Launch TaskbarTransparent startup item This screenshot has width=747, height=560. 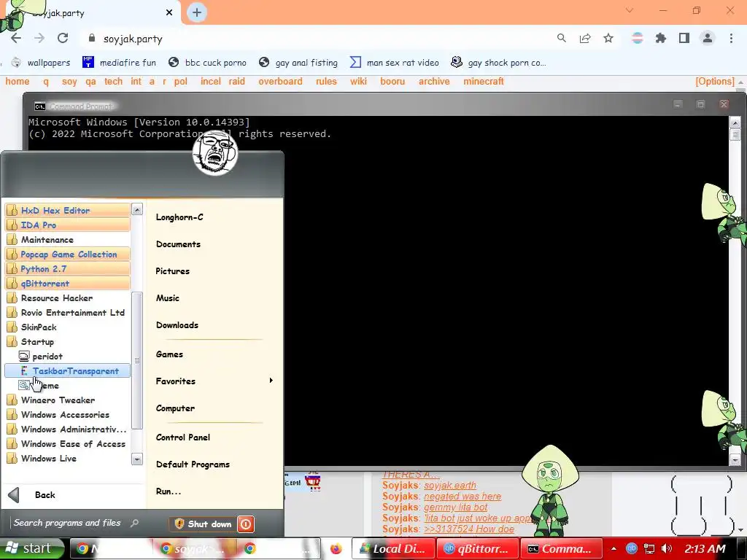pyautogui.click(x=68, y=371)
